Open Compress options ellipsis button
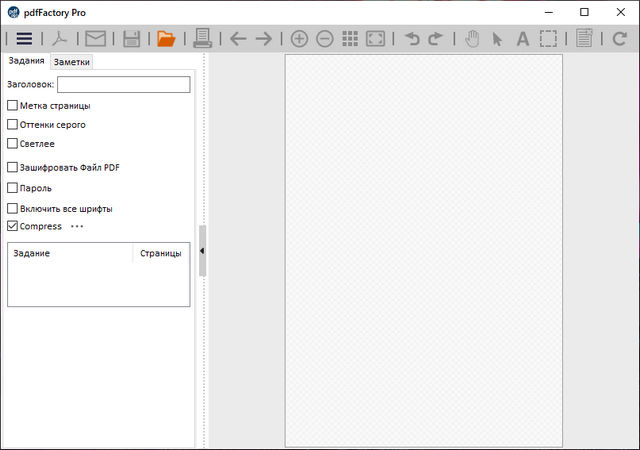640x450 pixels. click(77, 226)
